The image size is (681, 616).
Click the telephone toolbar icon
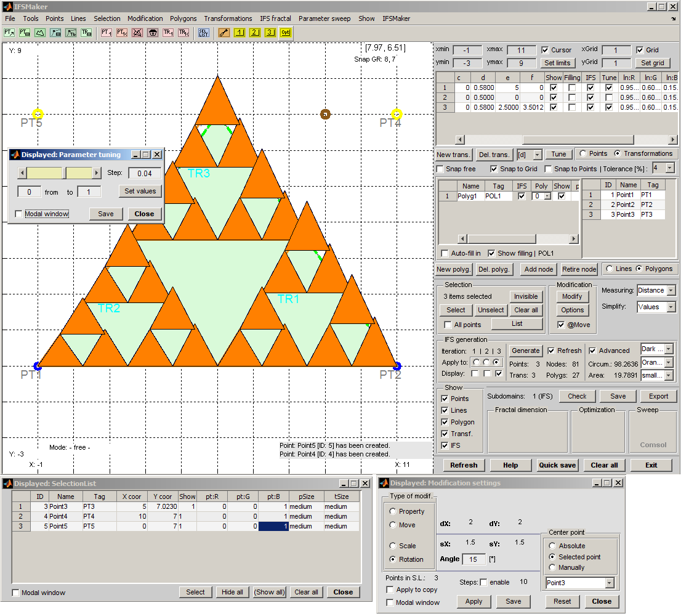(153, 33)
